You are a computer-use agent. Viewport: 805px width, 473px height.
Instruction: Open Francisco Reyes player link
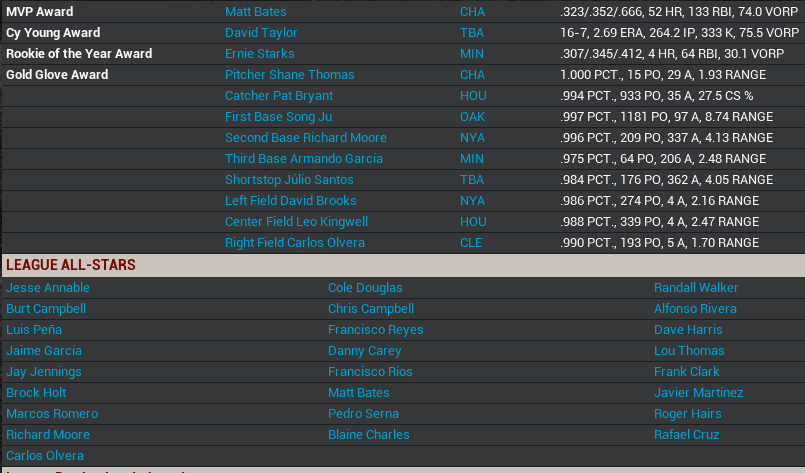(375, 330)
